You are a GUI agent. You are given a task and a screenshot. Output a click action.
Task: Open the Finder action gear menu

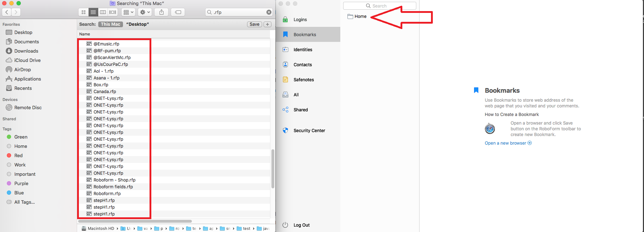pos(145,12)
